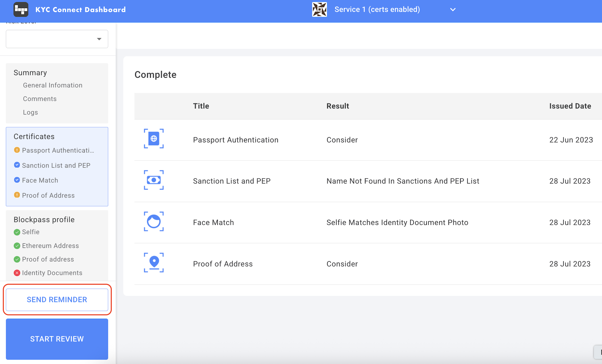Go to General Infomation section
This screenshot has width=602, height=364.
pyautogui.click(x=53, y=85)
